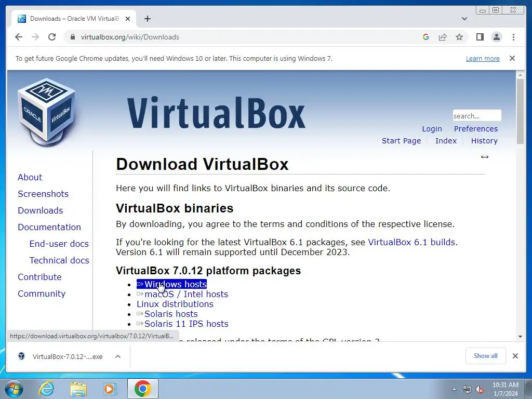Open the Windows Start menu
This screenshot has height=399, width=532.
(14, 389)
